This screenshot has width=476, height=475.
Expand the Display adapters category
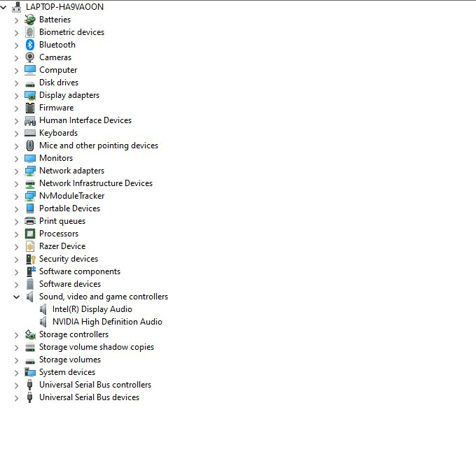[x=16, y=96]
